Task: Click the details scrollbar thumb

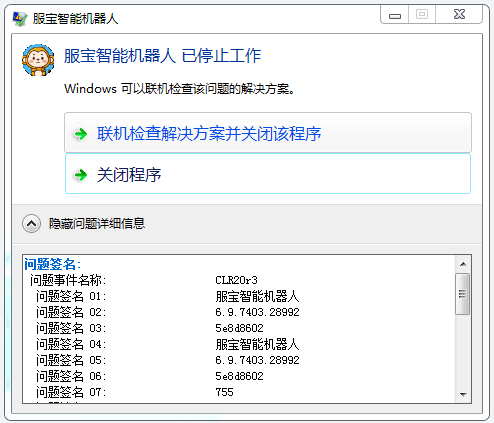Action: pyautogui.click(x=463, y=294)
